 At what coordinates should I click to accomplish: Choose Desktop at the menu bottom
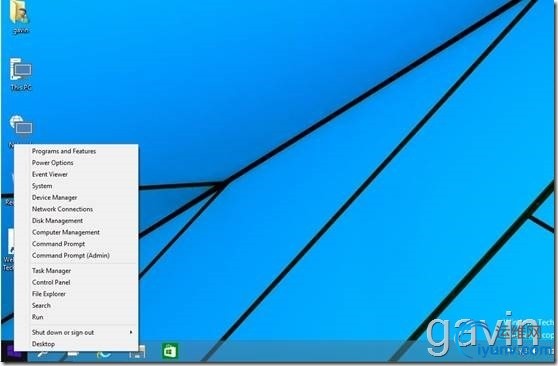[x=76, y=344]
